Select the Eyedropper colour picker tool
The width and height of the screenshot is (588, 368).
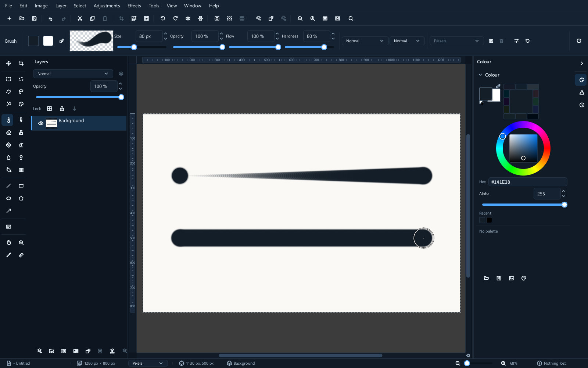coord(8,255)
